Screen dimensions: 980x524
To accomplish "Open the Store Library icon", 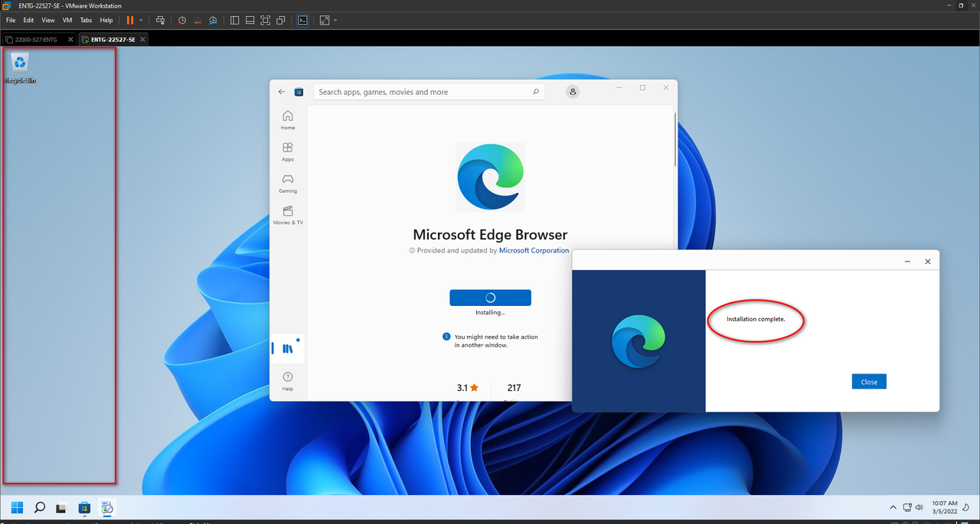I will point(288,348).
